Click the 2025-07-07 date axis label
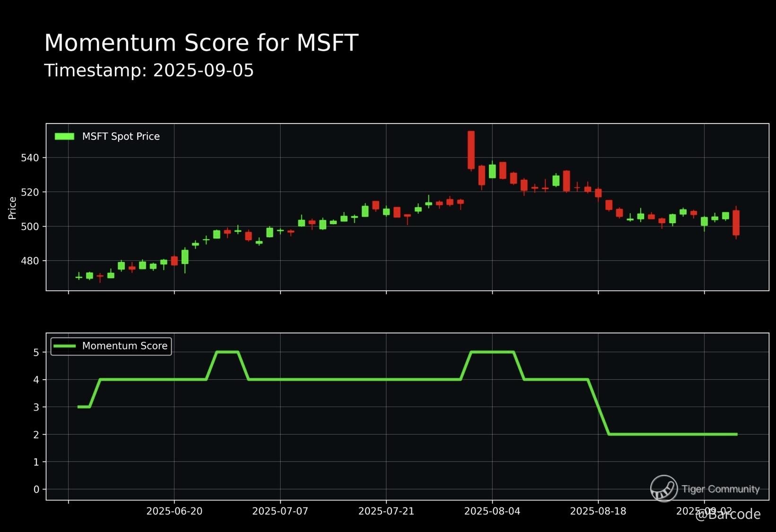Image resolution: width=776 pixels, height=532 pixels. (280, 512)
